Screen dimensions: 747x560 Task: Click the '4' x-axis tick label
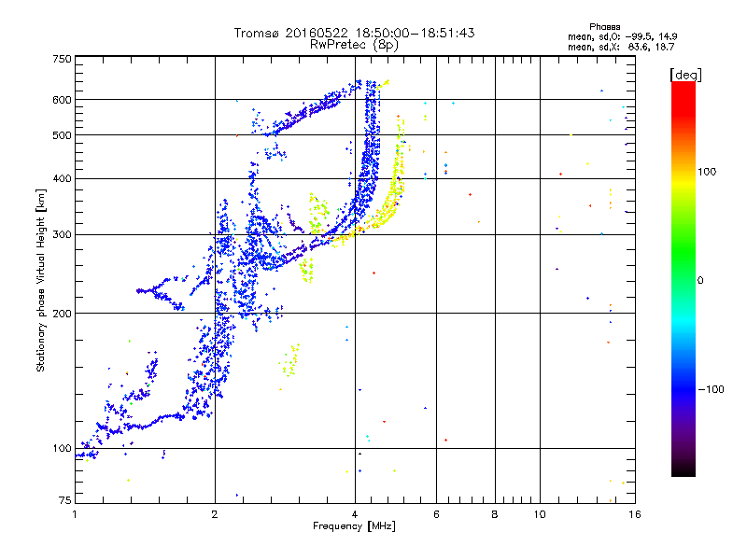355,514
